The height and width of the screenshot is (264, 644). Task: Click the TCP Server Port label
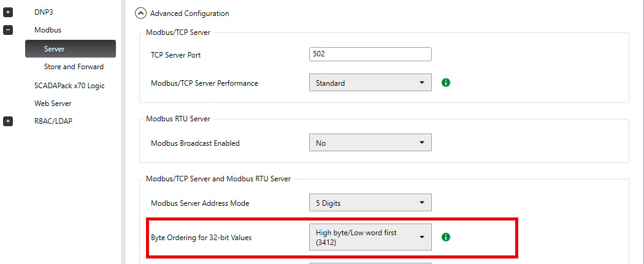(x=176, y=55)
